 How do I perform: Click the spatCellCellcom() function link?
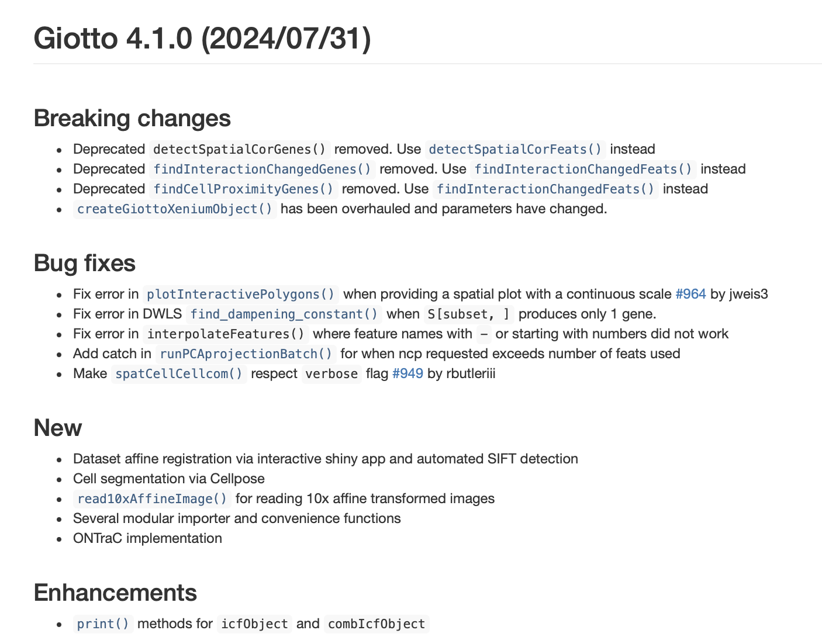[179, 373]
